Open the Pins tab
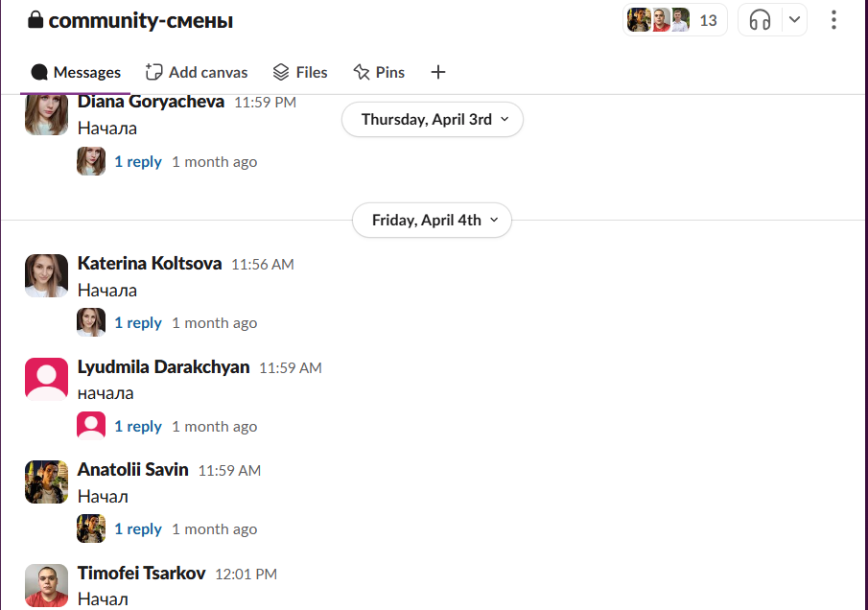Screen dimensions: 868x610 [x=379, y=73]
